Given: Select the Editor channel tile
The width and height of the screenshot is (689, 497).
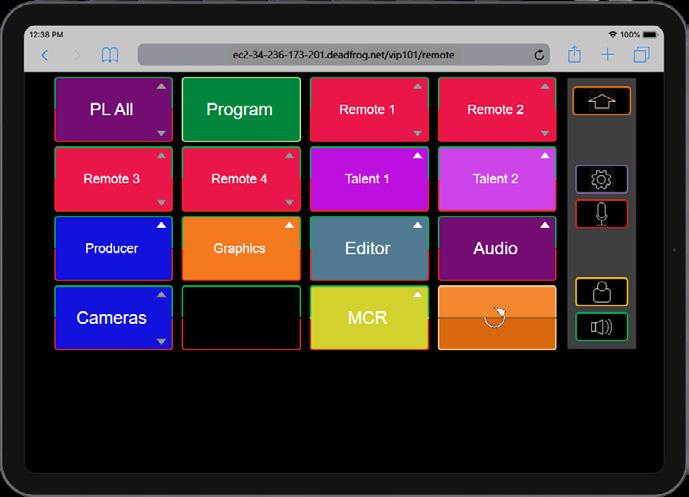Looking at the screenshot, I should pos(369,248).
